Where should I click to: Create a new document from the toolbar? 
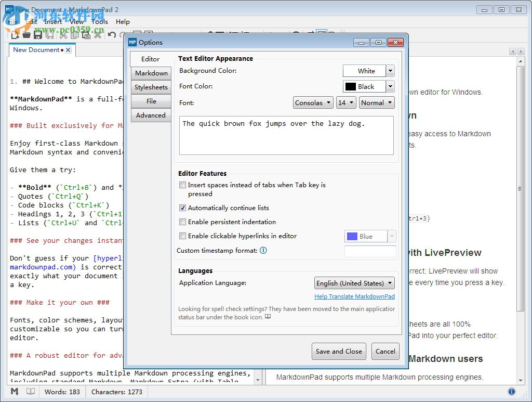click(x=15, y=35)
